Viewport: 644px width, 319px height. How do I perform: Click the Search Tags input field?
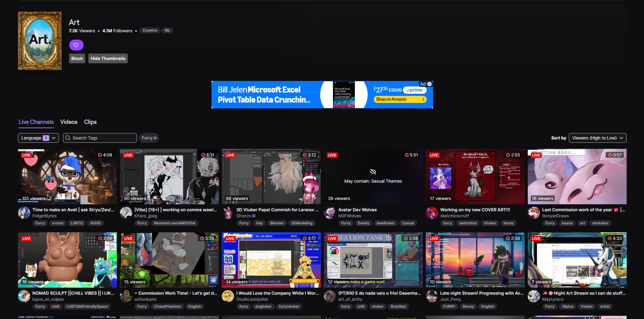click(x=103, y=138)
